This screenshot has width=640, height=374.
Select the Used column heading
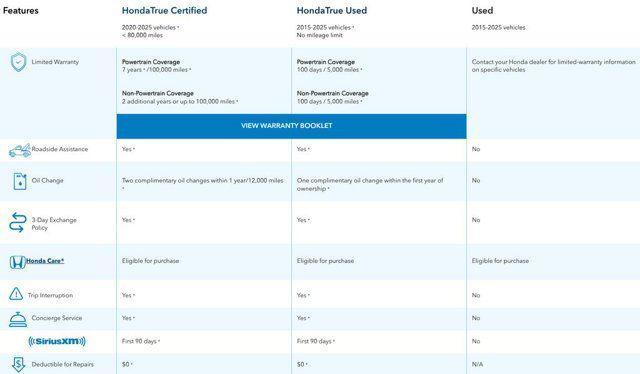tap(482, 11)
